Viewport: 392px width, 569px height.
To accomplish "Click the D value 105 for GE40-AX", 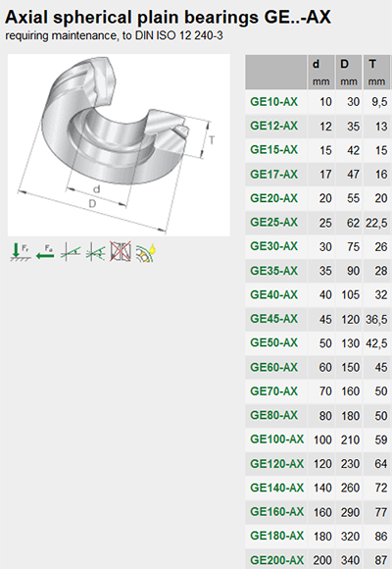I will 350,294.
